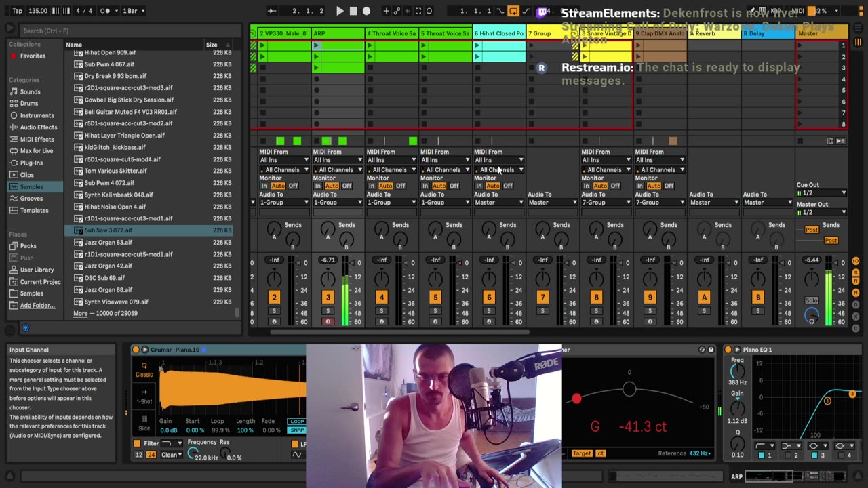The width and height of the screenshot is (868, 488).
Task: Stop playback with the Stop button
Action: [x=353, y=11]
